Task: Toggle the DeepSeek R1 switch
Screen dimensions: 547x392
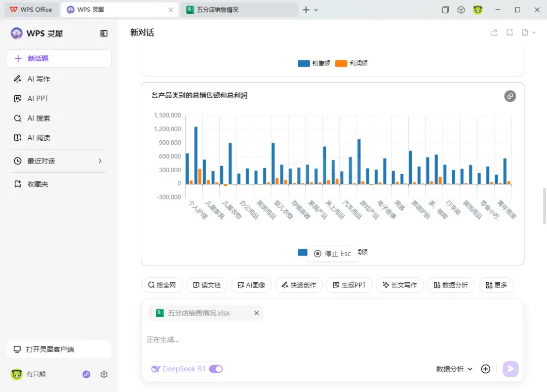Action: tap(216, 369)
